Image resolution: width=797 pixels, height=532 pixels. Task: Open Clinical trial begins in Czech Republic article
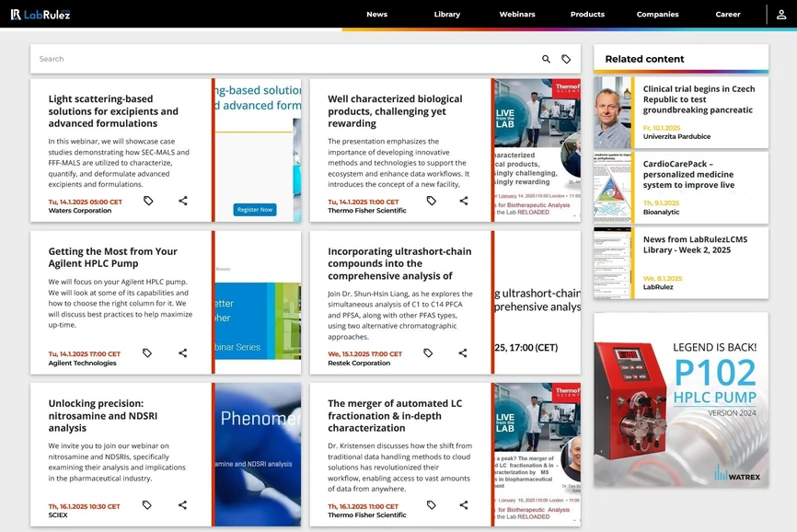pos(699,99)
